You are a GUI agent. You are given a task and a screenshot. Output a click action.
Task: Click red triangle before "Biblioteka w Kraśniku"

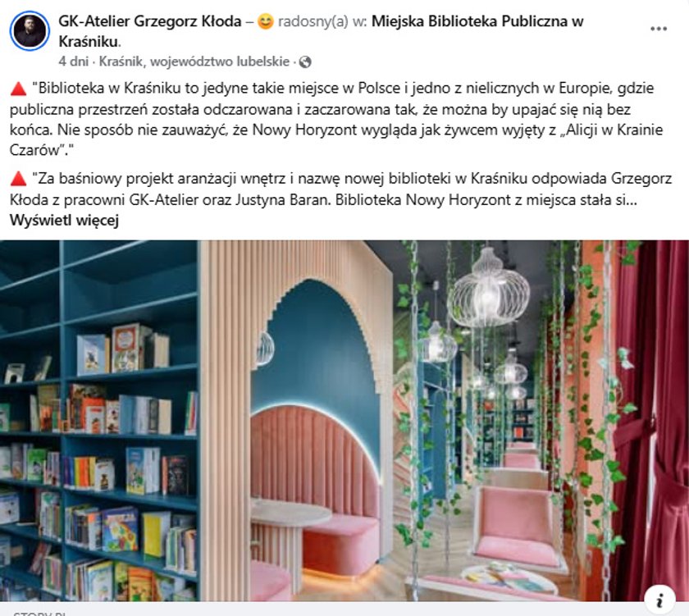[x=18, y=89]
